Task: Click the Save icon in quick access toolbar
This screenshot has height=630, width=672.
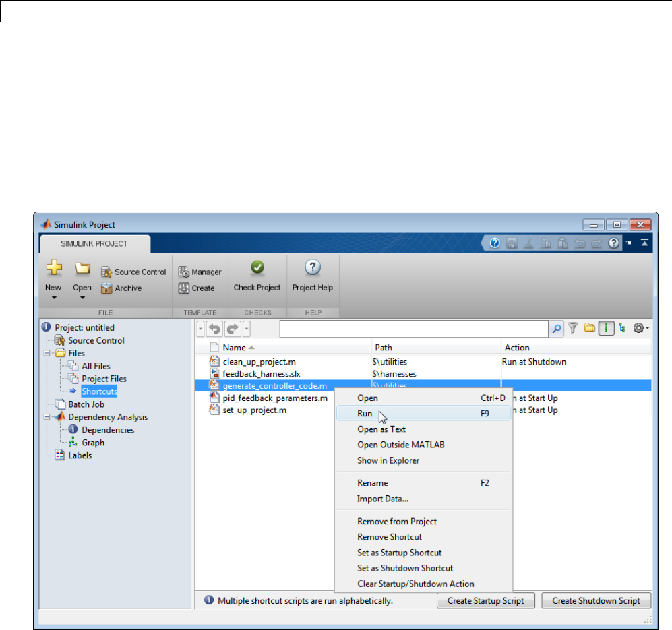Action: (x=512, y=243)
